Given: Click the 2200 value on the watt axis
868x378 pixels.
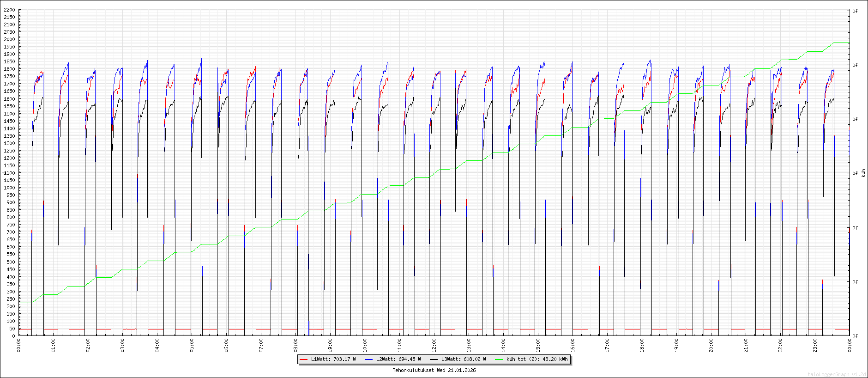Looking at the screenshot, I should pos(9,10).
